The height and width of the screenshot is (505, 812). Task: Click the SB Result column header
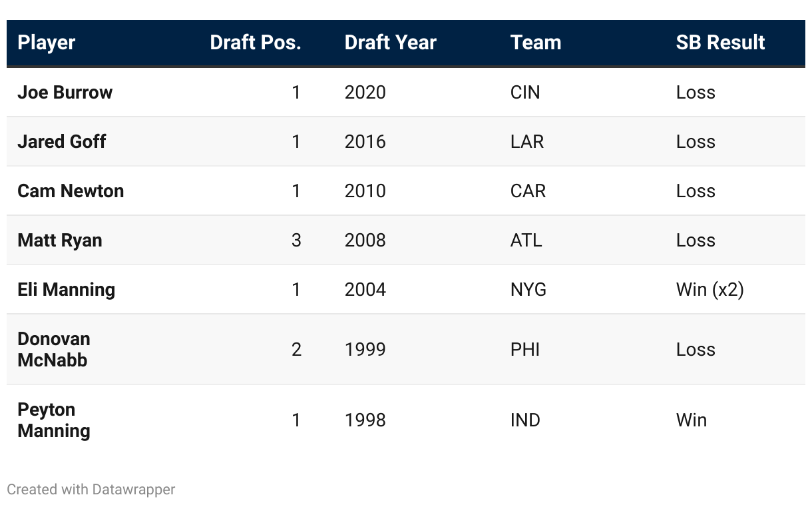pyautogui.click(x=720, y=43)
